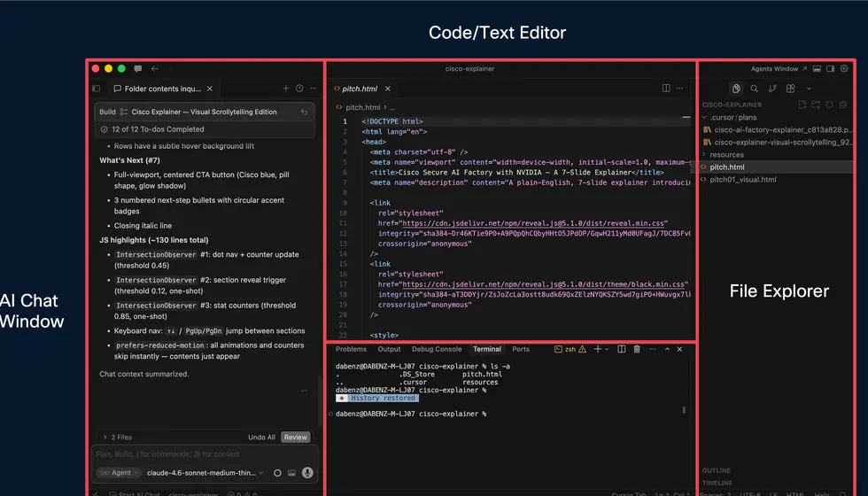Close the terminal panel
Screen dimensions: 868x496
680,349
